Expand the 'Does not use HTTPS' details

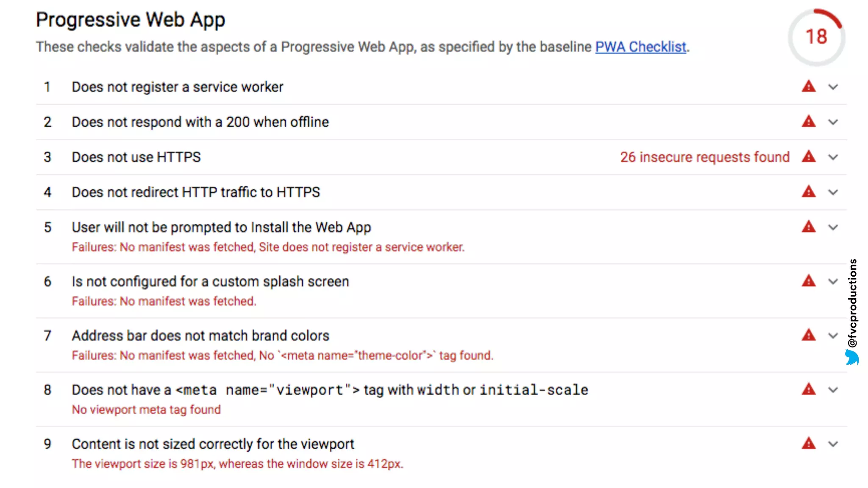point(833,157)
